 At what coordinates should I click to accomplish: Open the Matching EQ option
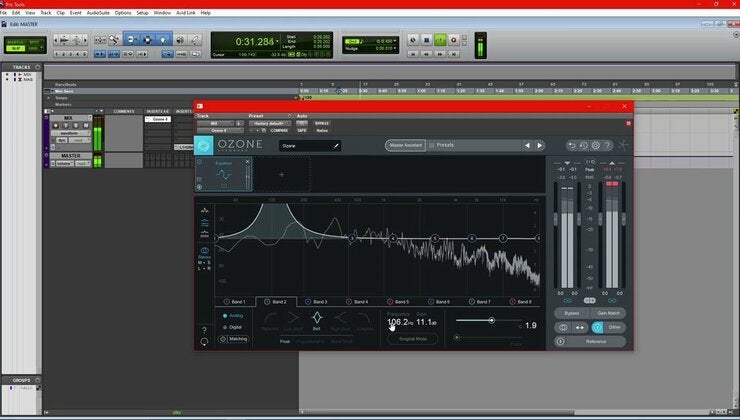234,339
